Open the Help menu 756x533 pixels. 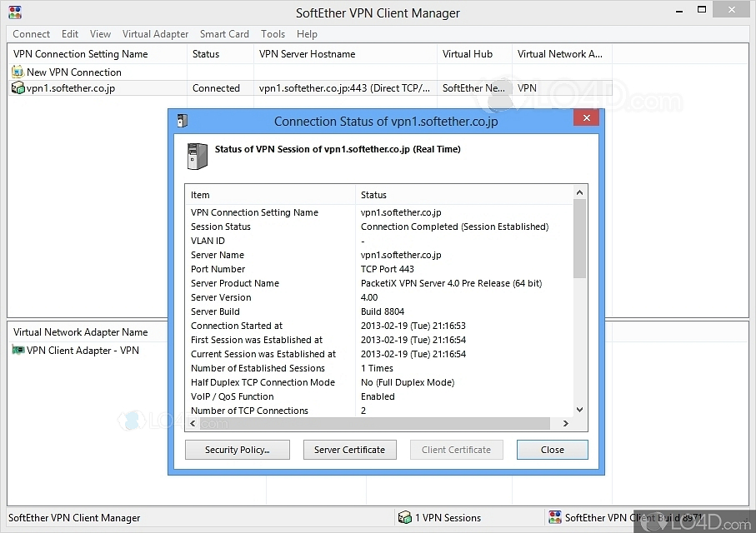307,34
